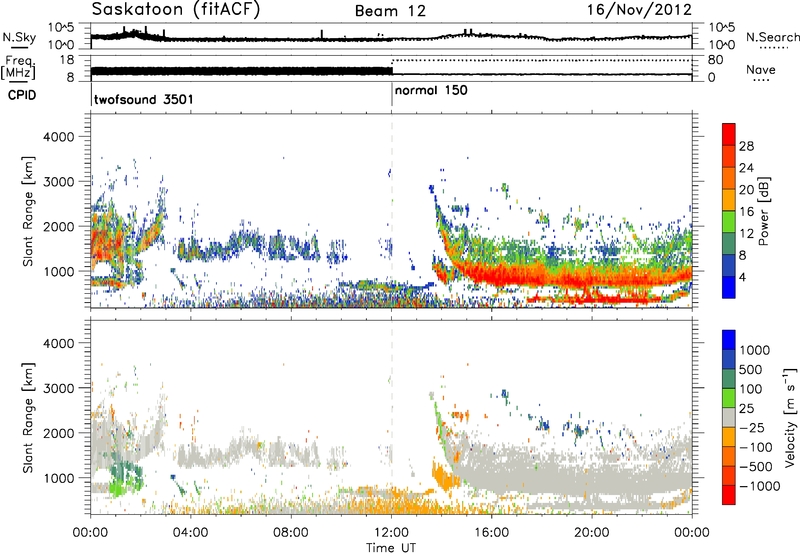The width and height of the screenshot is (800, 554).
Task: Click the title text "Saskatoon (fitACF)"
Action: click(x=176, y=10)
